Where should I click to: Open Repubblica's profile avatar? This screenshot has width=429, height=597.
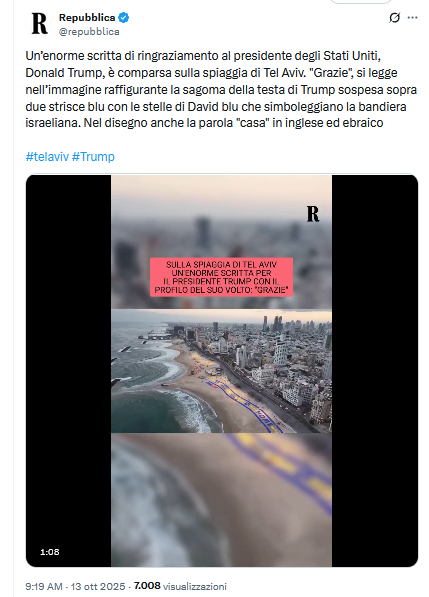(x=40, y=24)
